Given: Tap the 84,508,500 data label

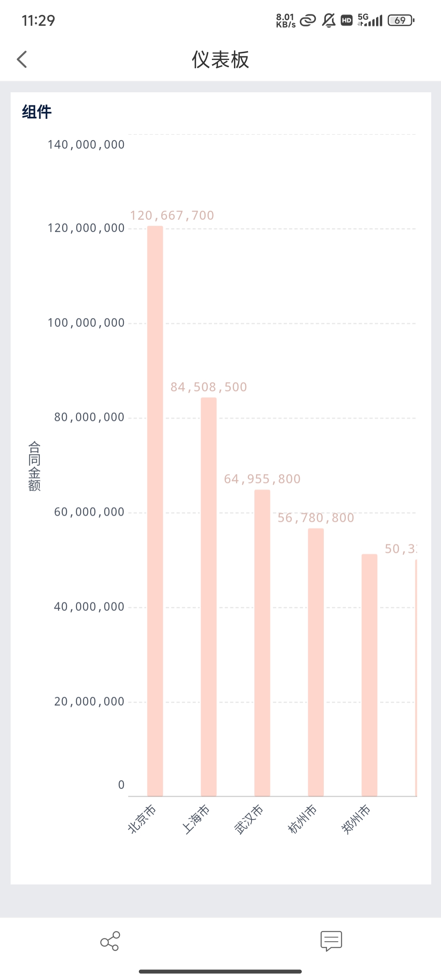Looking at the screenshot, I should click(x=209, y=387).
